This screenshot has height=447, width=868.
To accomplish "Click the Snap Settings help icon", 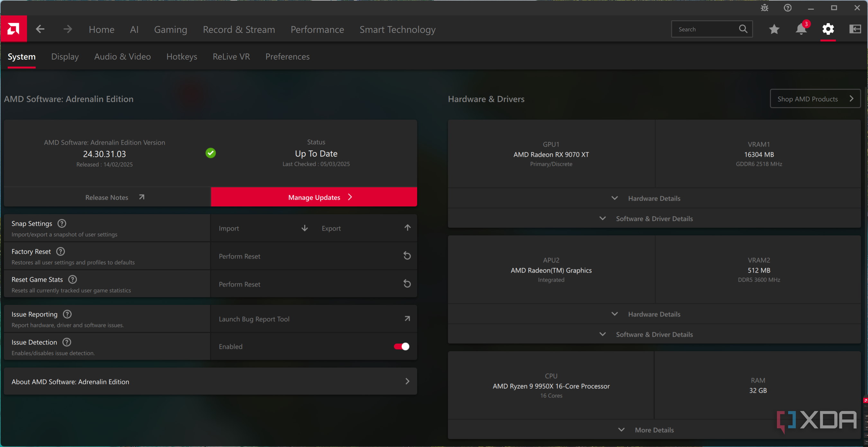I will [62, 224].
